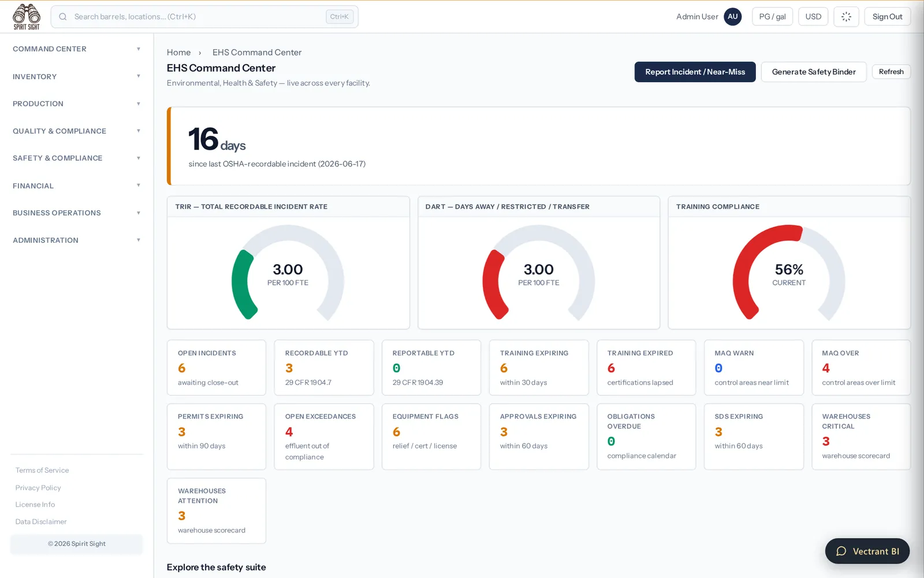
Task: Open the QUALITY & COMPLIANCE menu
Action: (76, 131)
